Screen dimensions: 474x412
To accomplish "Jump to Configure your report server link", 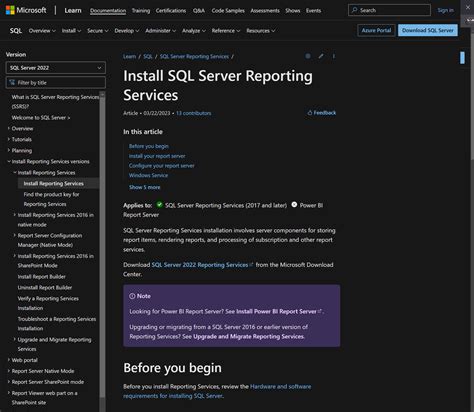I will pyautogui.click(x=162, y=165).
